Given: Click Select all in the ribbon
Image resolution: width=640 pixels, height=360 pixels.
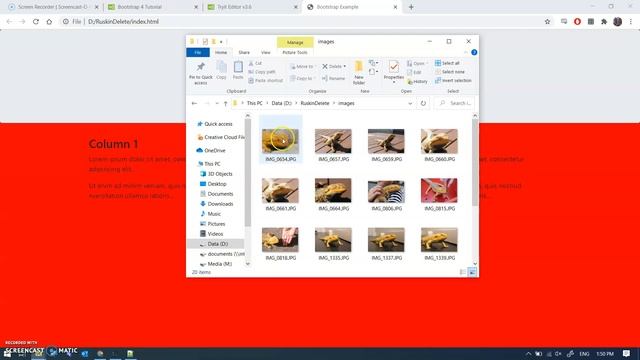Looking at the screenshot, I should click(447, 63).
